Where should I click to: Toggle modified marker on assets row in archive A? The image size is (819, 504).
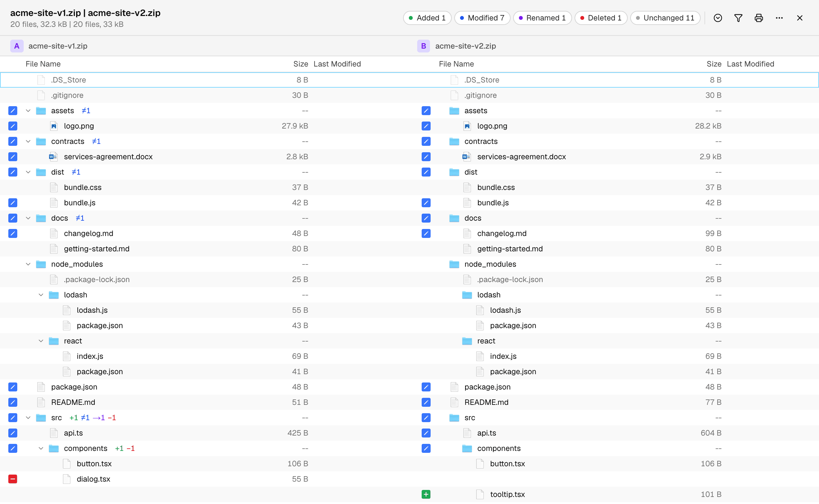tap(13, 111)
